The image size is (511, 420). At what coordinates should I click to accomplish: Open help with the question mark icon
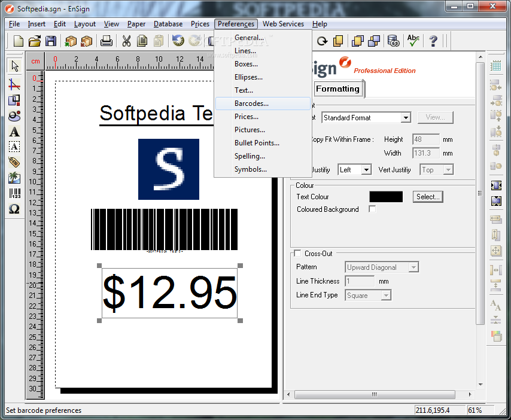(433, 41)
